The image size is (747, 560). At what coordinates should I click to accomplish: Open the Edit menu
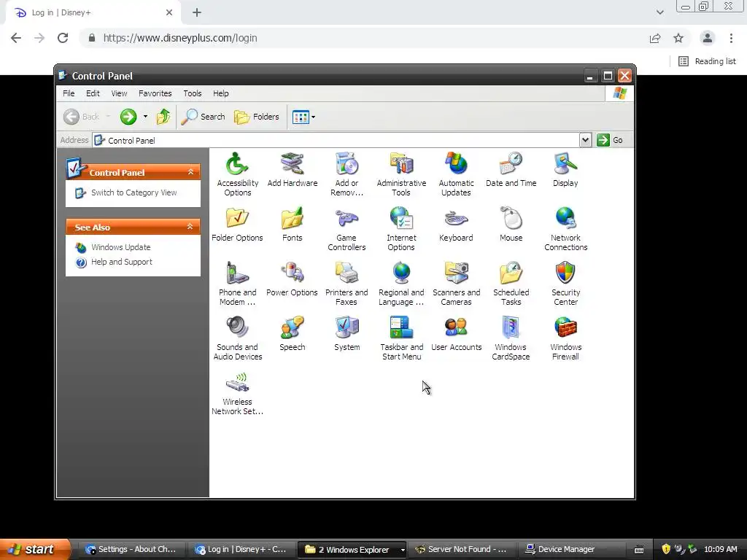point(93,93)
